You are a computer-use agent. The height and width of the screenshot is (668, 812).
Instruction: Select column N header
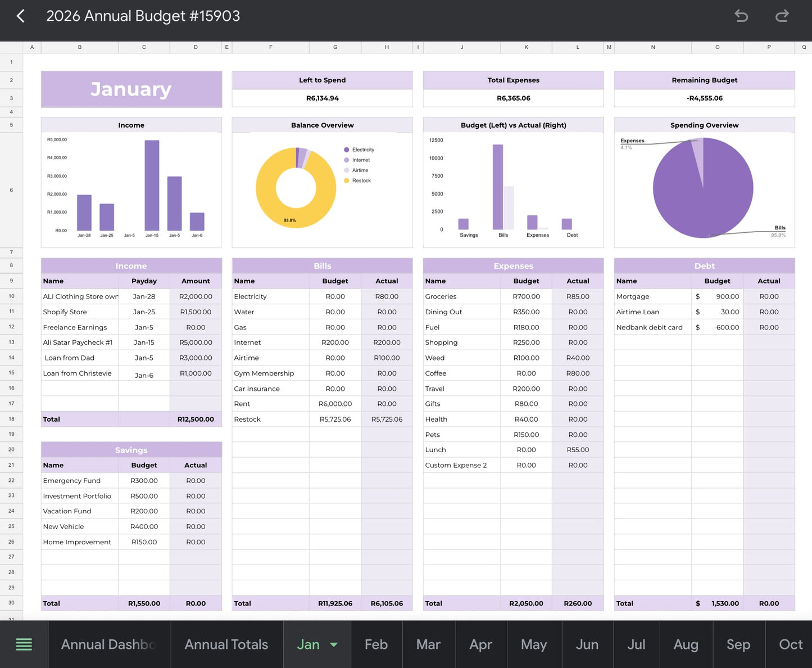653,47
